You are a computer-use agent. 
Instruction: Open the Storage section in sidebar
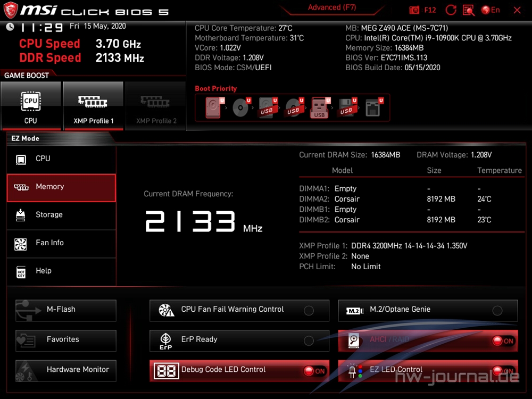coord(61,215)
